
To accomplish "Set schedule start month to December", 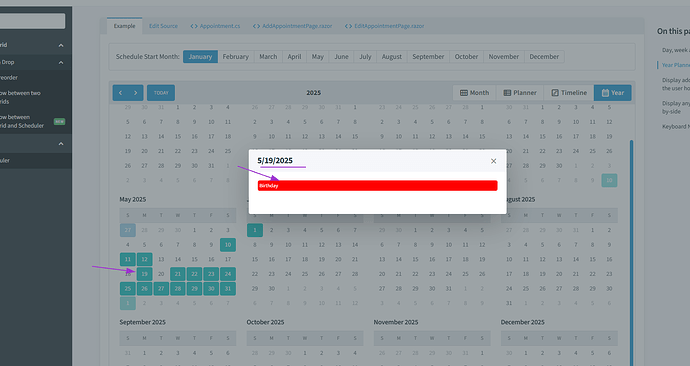I will [x=544, y=56].
